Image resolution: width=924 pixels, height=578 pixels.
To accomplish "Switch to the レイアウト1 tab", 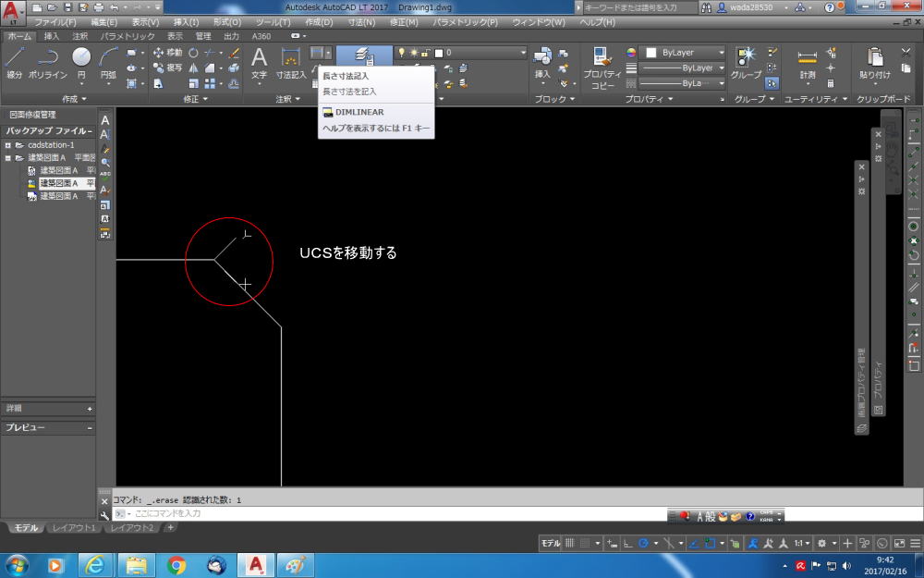I will point(74,527).
